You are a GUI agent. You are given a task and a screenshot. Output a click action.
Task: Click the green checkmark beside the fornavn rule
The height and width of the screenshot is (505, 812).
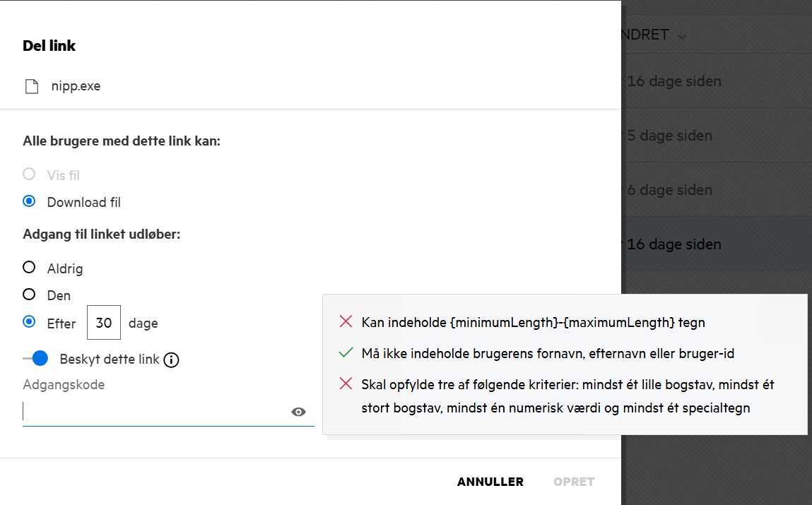coord(346,352)
